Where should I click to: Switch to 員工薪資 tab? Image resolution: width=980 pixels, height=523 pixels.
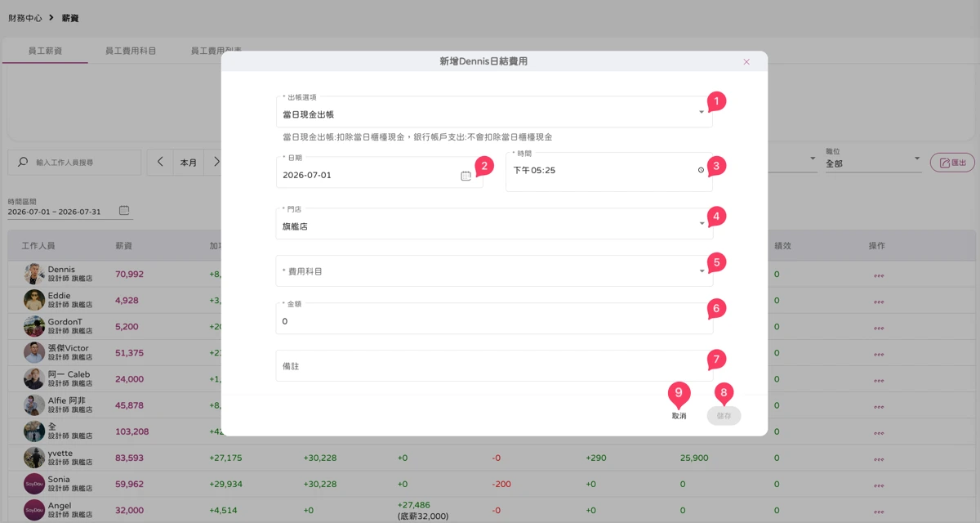[45, 51]
